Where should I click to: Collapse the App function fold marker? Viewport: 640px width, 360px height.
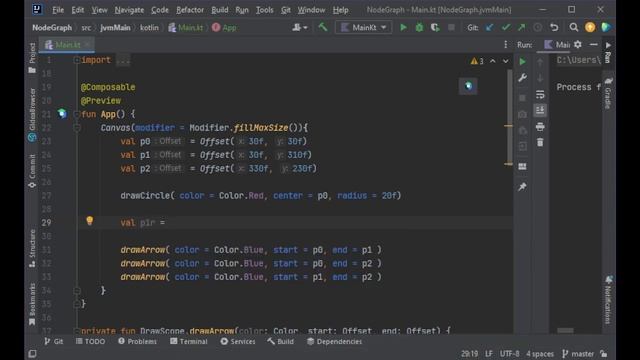pos(76,114)
